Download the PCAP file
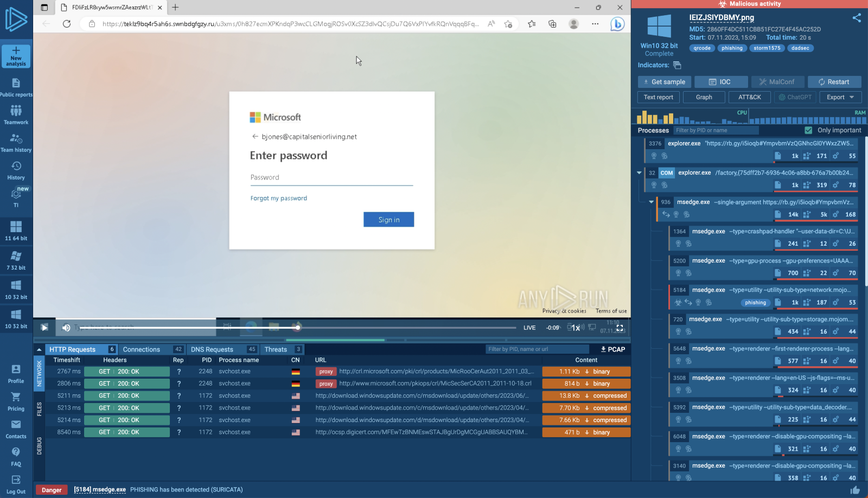The width and height of the screenshot is (868, 498). [x=612, y=349]
